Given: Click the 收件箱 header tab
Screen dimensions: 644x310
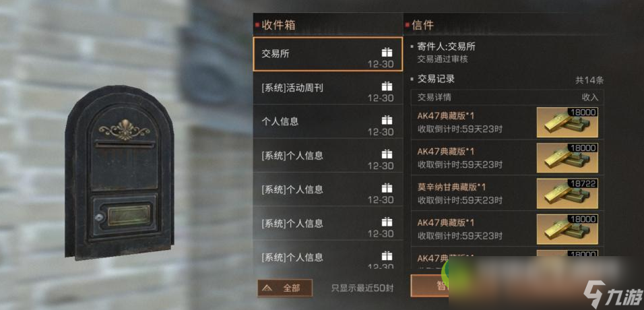Looking at the screenshot, I should [278, 25].
